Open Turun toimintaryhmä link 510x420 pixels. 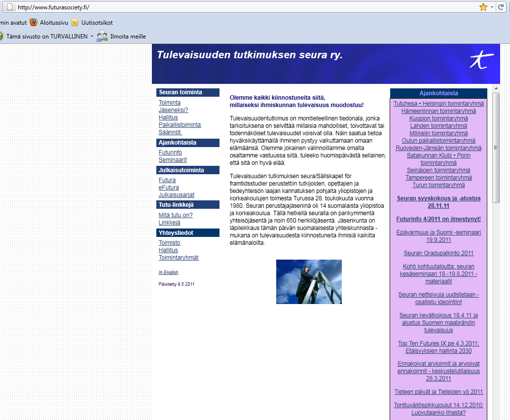click(438, 185)
